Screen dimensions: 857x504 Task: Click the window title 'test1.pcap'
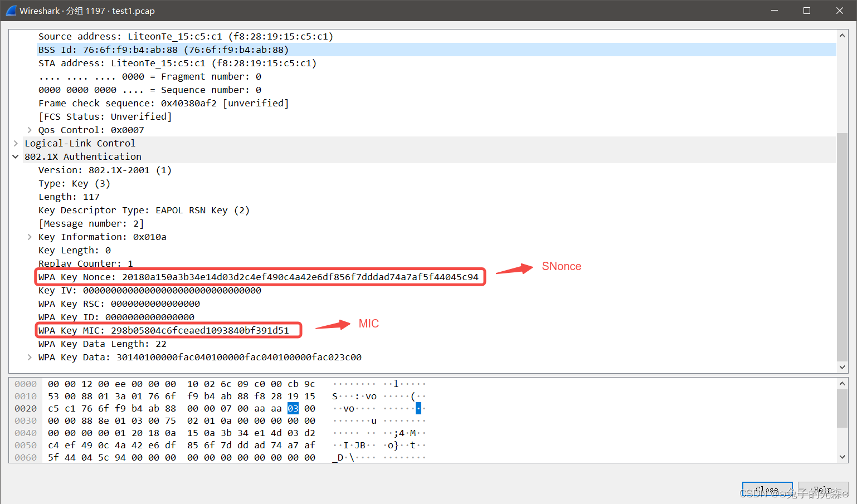[133, 11]
